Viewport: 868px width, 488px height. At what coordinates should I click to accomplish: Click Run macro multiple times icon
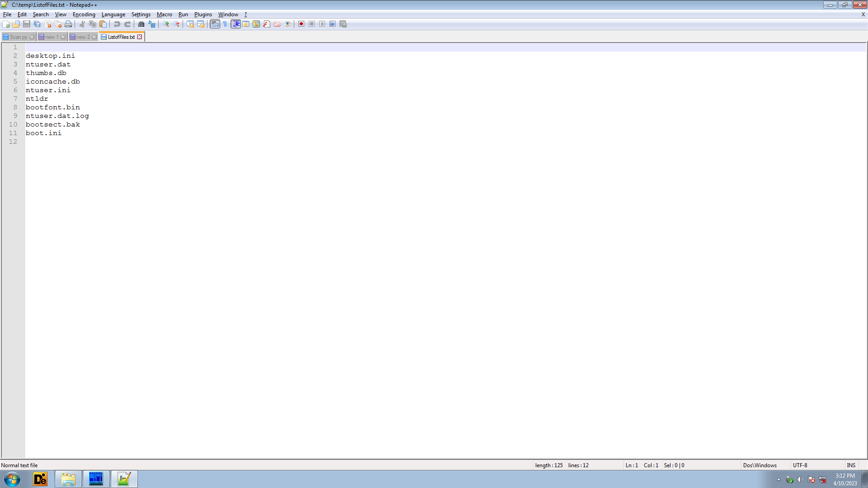(x=333, y=24)
